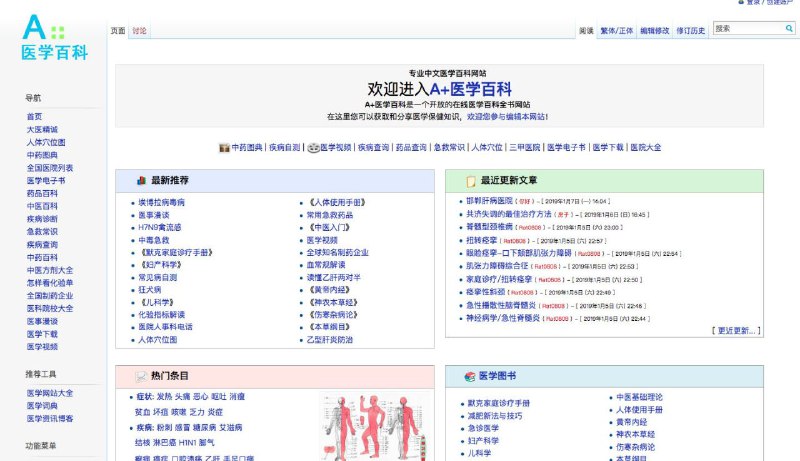The image size is (800, 461).
Task: Open 减肥新法与技巧 in 医学图书
Action: (x=494, y=416)
